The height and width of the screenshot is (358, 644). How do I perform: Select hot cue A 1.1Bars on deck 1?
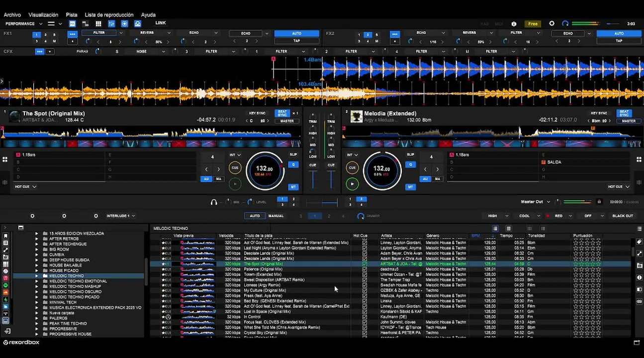point(60,155)
